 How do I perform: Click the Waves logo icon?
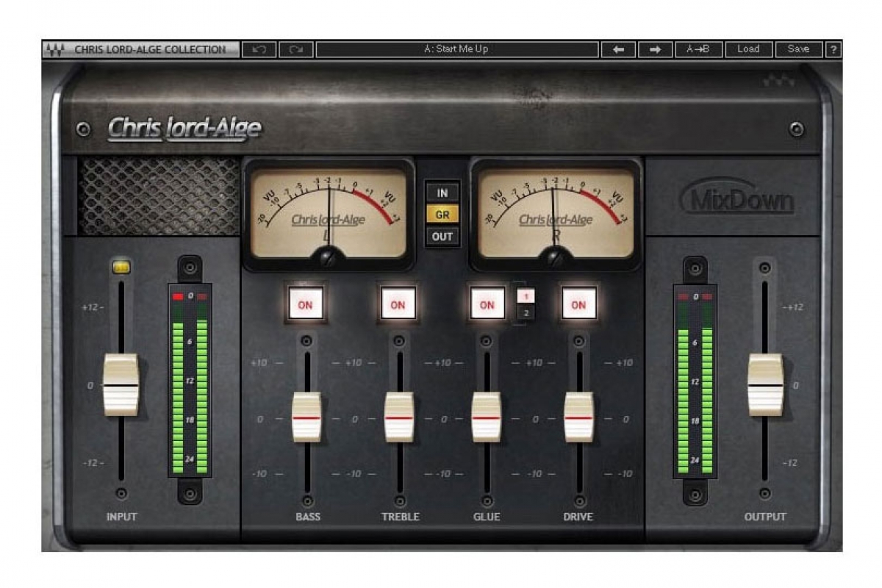click(54, 49)
